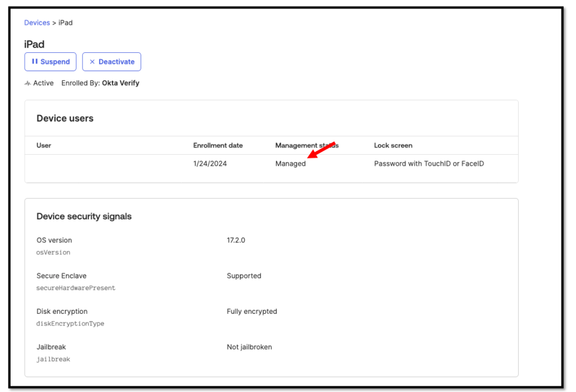Image resolution: width=576 pixels, height=392 pixels.
Task: Click the red arrow annotation
Action: pyautogui.click(x=322, y=151)
